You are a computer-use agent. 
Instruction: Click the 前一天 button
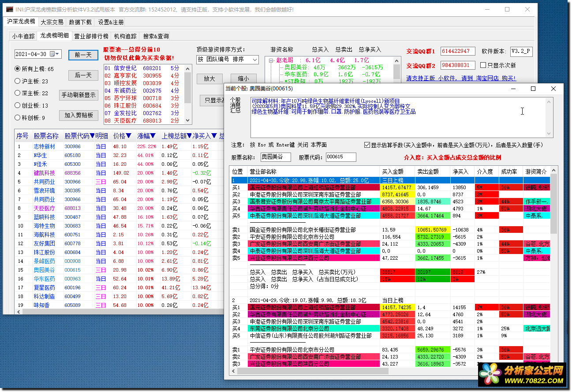click(83, 55)
